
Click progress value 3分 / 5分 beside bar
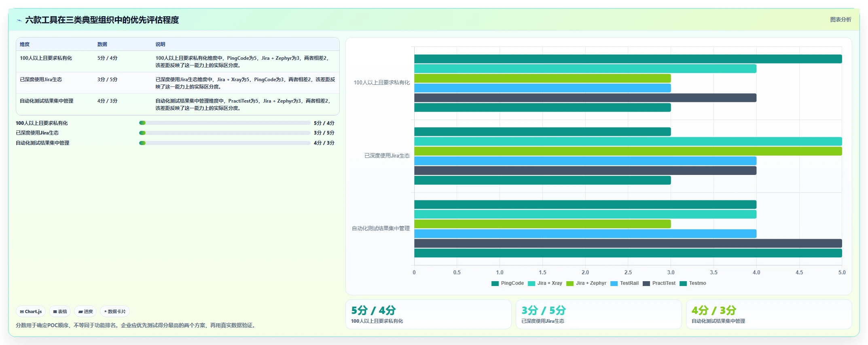[324, 133]
